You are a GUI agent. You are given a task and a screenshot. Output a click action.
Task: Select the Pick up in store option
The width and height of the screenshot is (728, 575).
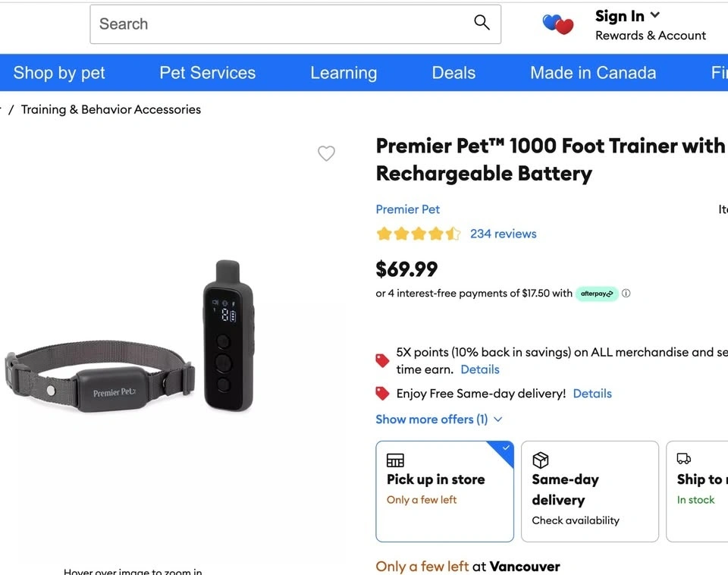[x=444, y=491]
